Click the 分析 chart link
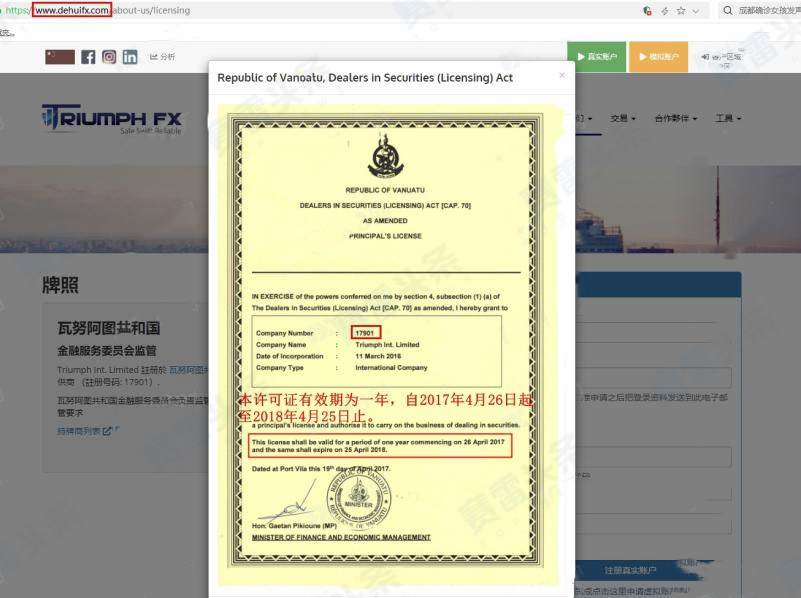Viewport: 801px width, 598px height. pyautogui.click(x=162, y=57)
